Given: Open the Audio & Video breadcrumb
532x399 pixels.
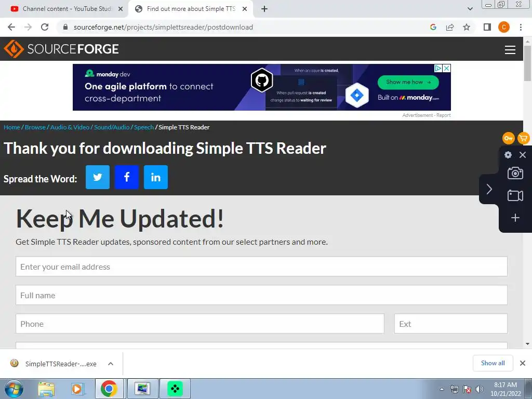Looking at the screenshot, I should [70, 127].
